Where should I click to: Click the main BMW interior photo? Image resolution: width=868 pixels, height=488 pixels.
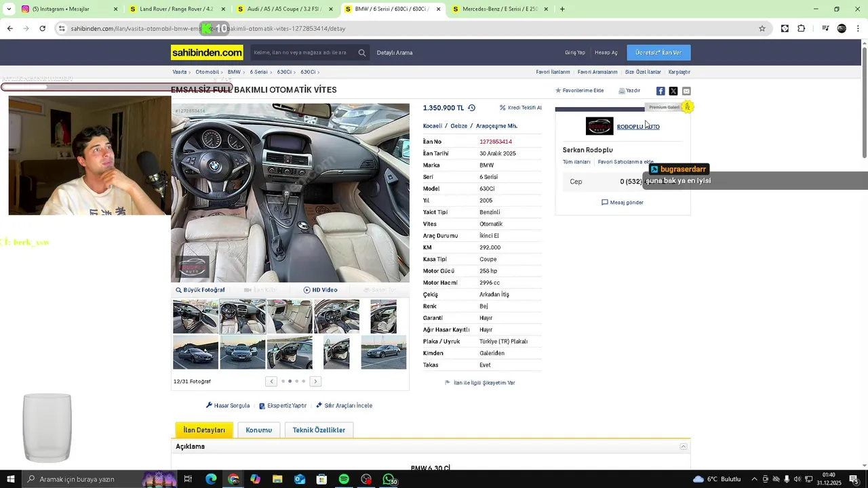coord(290,192)
